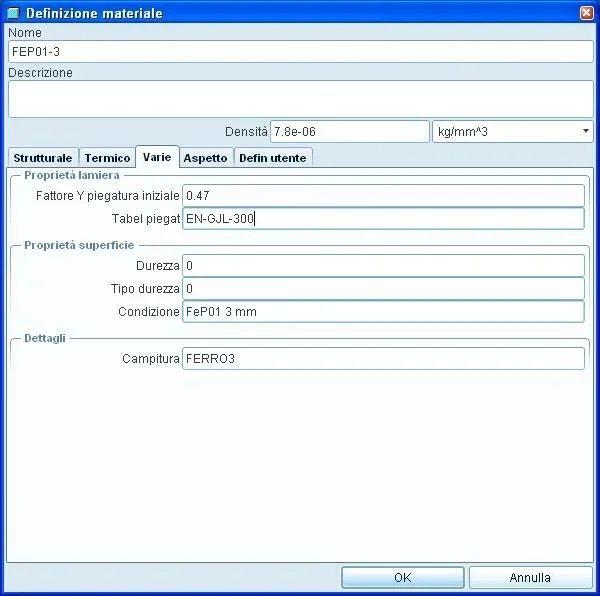Click the Fattore Y piegatura iniziale field

coord(383,195)
